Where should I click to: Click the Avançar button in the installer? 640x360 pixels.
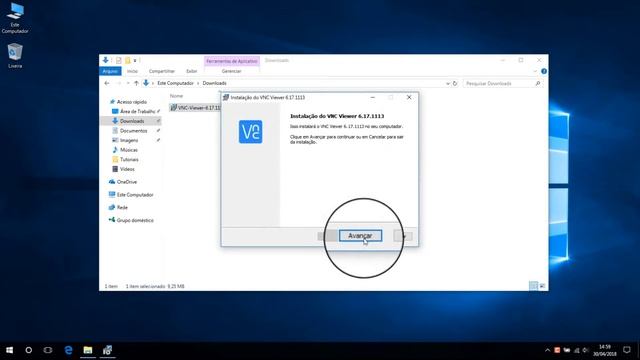[x=360, y=236]
